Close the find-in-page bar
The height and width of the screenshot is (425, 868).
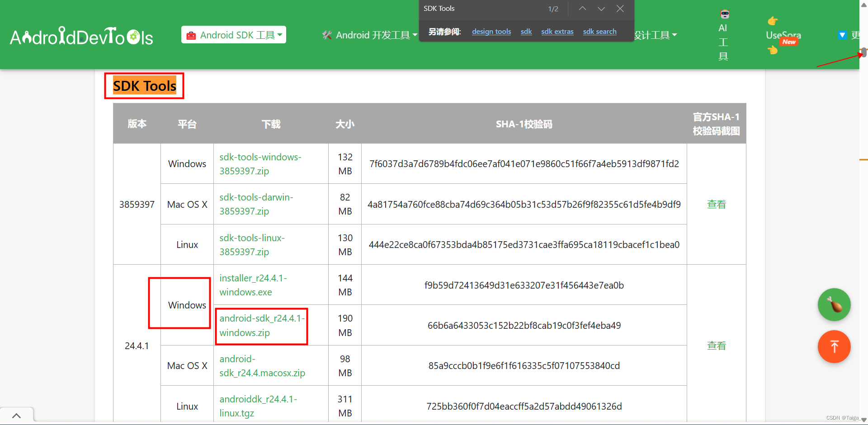coord(620,9)
